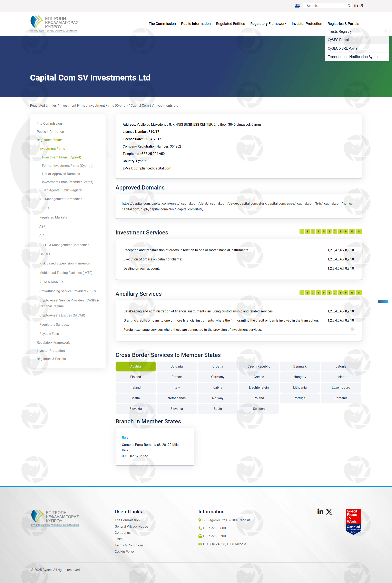Switch language with the Greek flag icon

(297, 6)
